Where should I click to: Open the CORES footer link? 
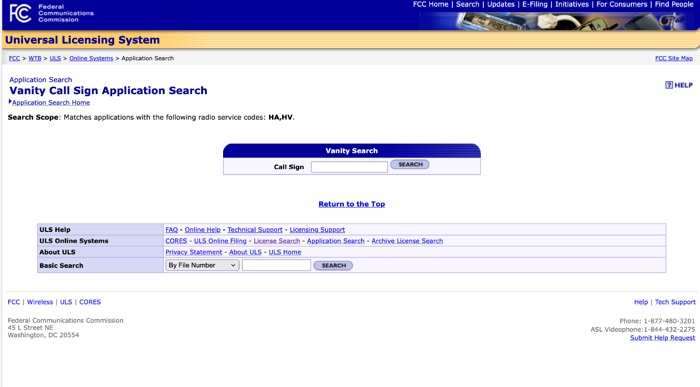point(90,302)
